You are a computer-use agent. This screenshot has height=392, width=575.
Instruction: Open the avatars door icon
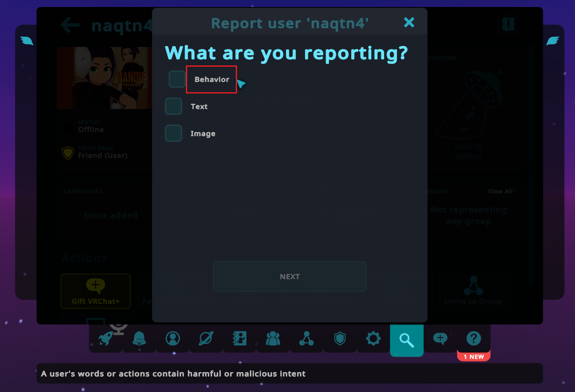click(x=239, y=338)
